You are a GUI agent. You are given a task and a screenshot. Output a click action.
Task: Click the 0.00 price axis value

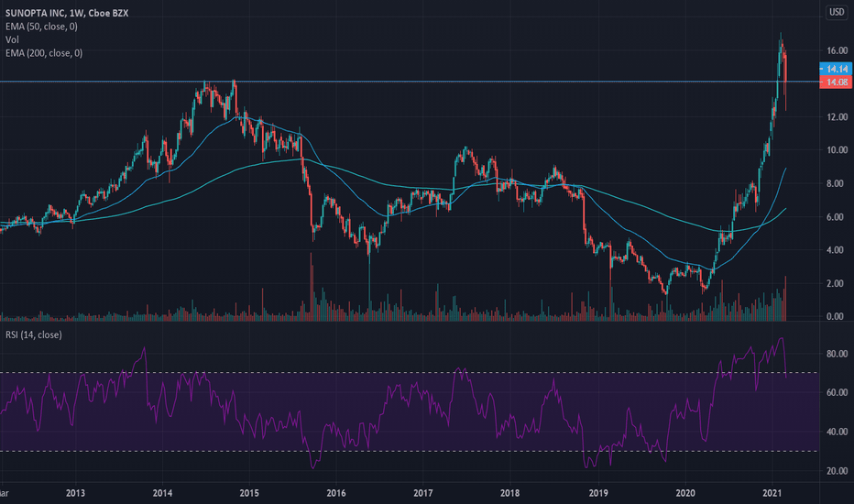(x=835, y=316)
